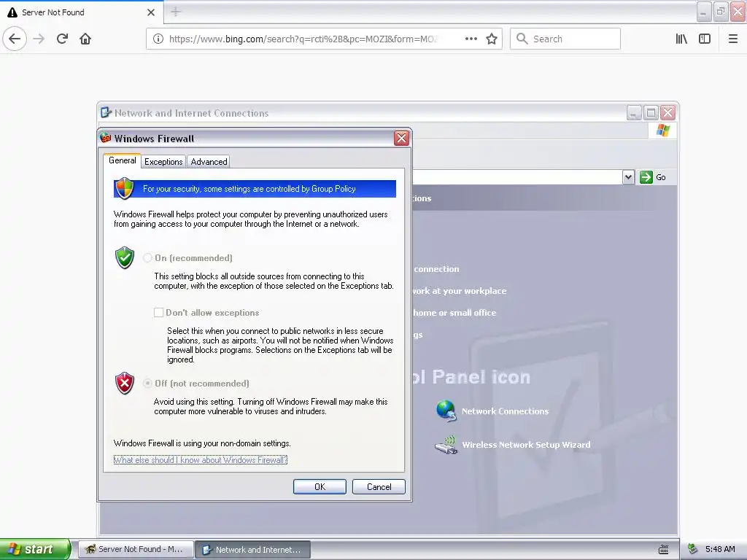Open Firefox hamburger menu
Image resolution: width=747 pixels, height=560 pixels.
[x=733, y=39]
